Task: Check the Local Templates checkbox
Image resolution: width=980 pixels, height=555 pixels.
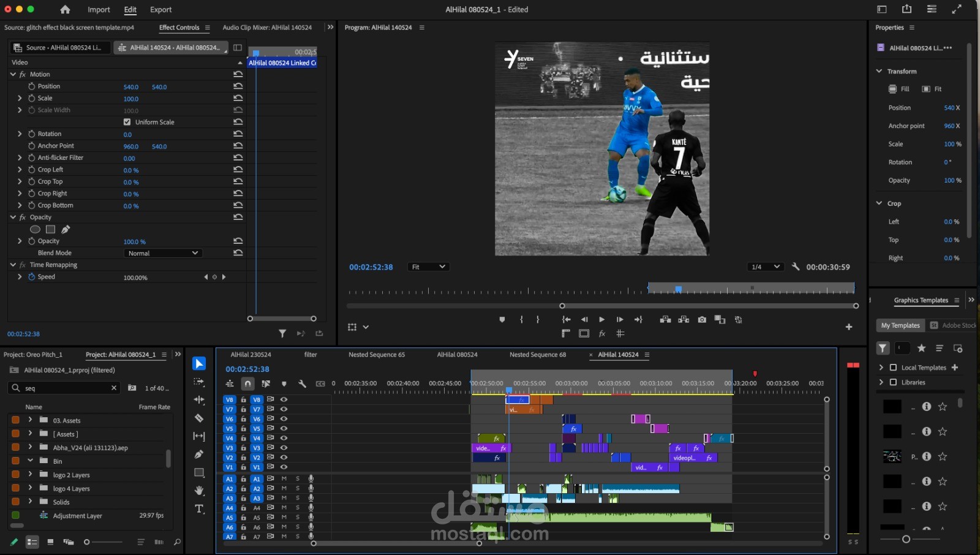Action: point(893,368)
